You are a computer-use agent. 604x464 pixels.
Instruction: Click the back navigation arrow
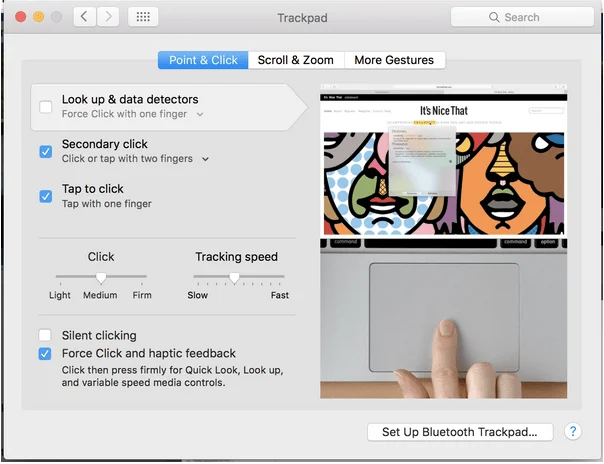85,17
